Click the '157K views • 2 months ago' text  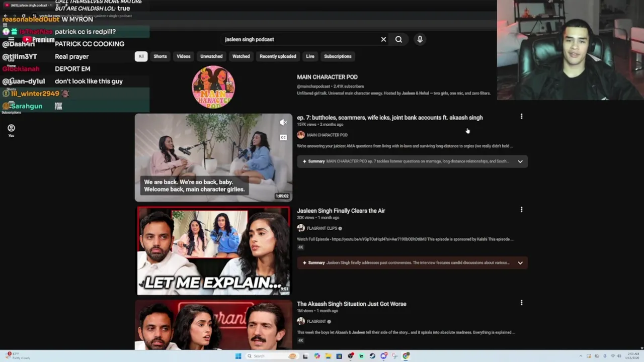pos(320,125)
